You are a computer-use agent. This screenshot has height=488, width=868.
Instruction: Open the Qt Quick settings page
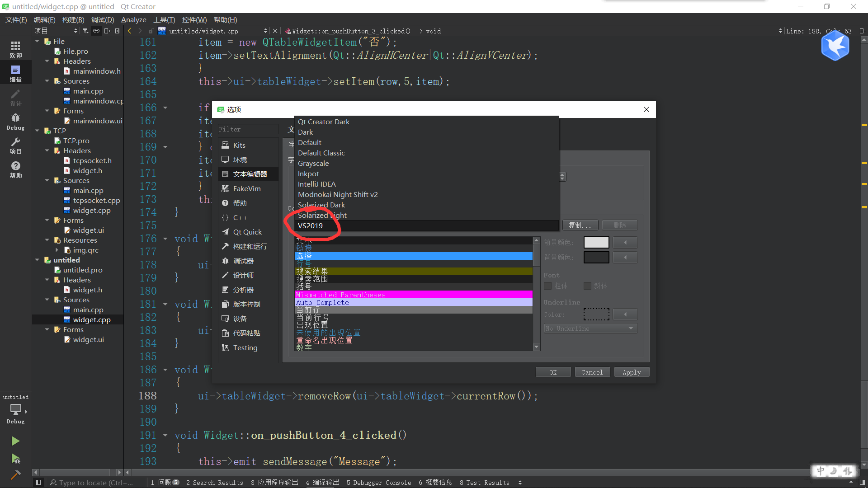pyautogui.click(x=248, y=232)
